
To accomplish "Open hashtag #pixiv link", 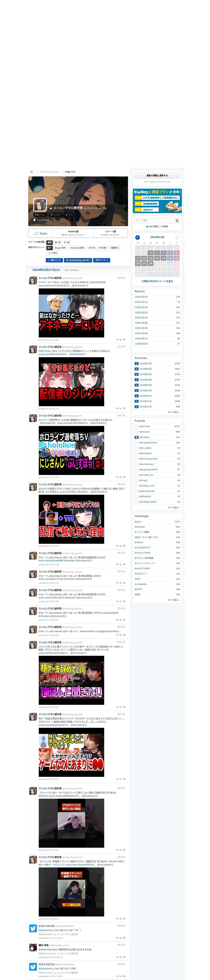I will pyautogui.click(x=138, y=522).
